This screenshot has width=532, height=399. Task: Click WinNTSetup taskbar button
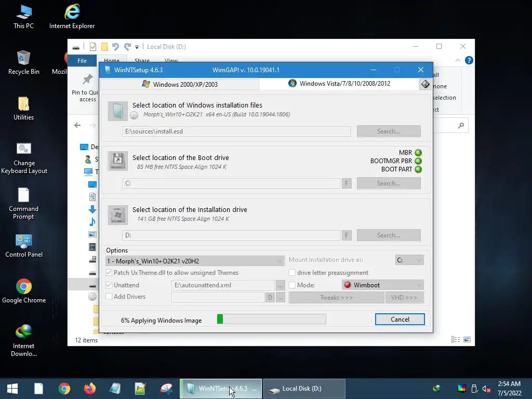pyautogui.click(x=220, y=389)
